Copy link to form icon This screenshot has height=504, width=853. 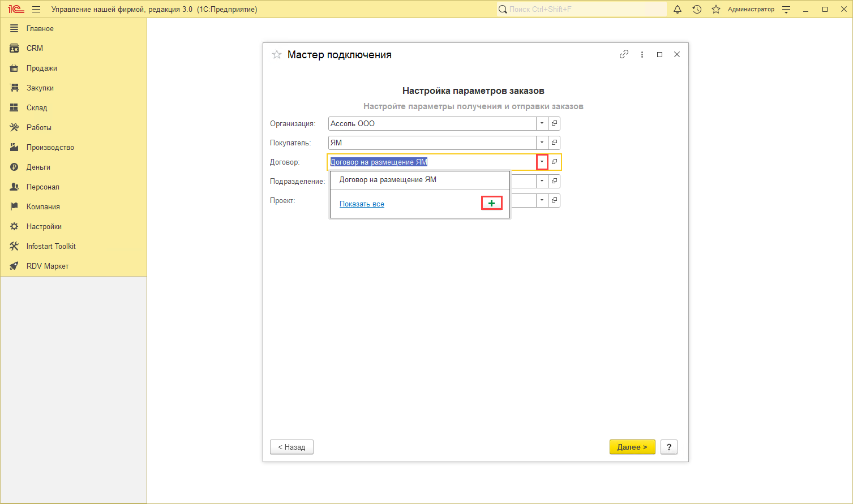pyautogui.click(x=624, y=54)
